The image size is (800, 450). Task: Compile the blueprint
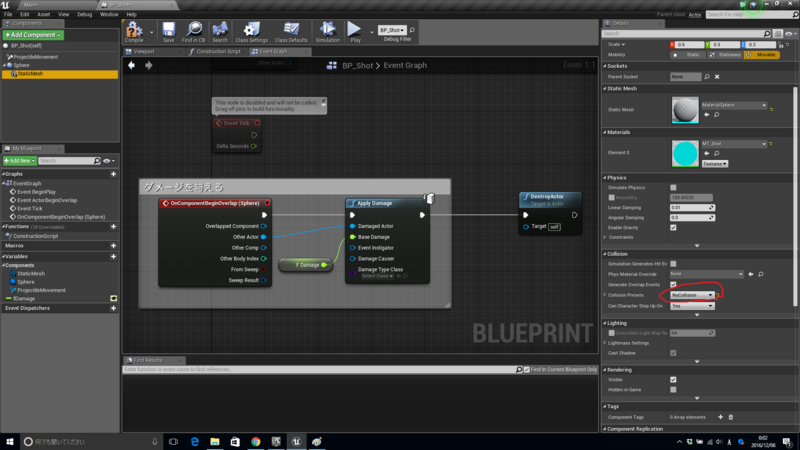(x=134, y=32)
